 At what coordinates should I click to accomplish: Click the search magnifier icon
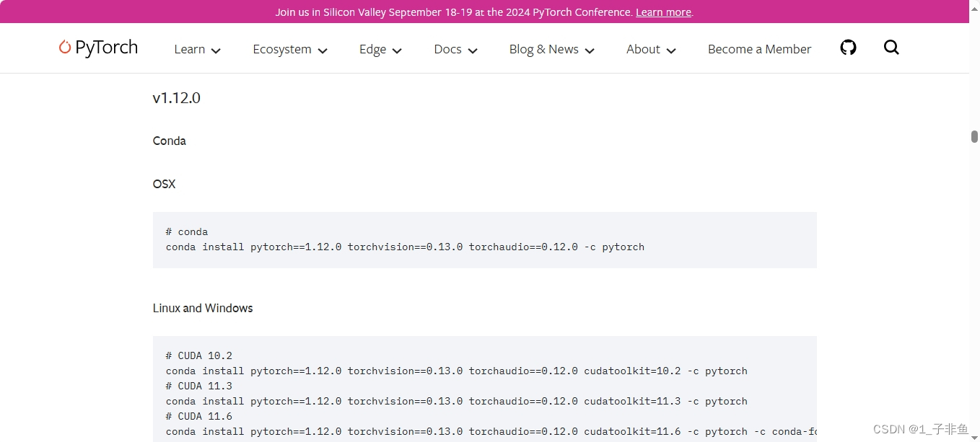891,48
